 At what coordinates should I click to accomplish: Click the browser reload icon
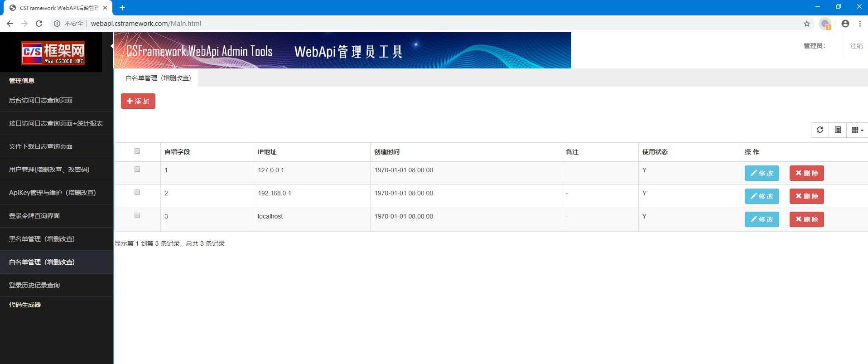click(39, 24)
